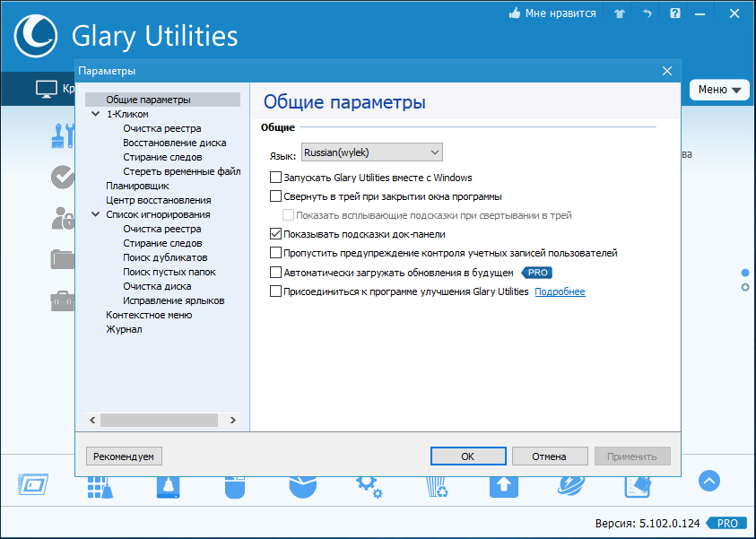Open the 'Подробнее' link
This screenshot has height=539, width=756.
[x=560, y=291]
